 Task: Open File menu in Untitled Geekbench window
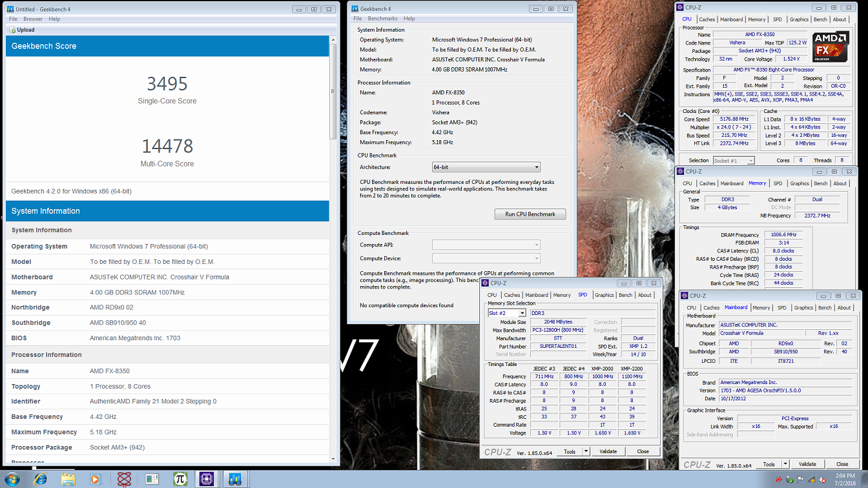tap(13, 19)
